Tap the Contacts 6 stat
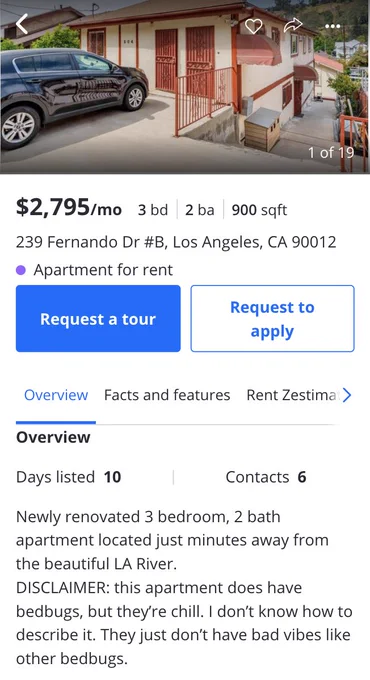370x680 pixels. [266, 477]
